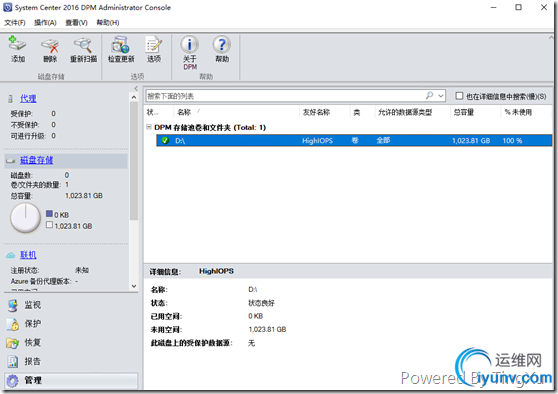Open the 关于 DPM (About) icon

tap(190, 45)
